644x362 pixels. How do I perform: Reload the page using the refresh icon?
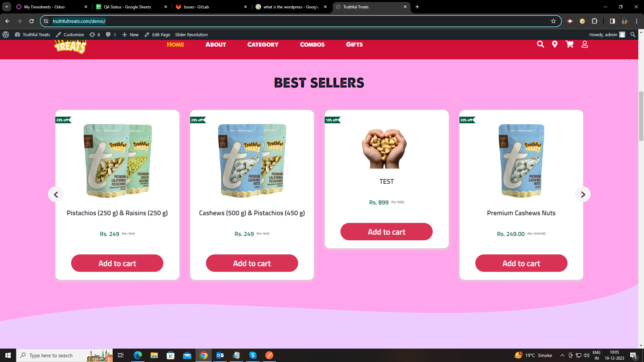[x=32, y=21]
